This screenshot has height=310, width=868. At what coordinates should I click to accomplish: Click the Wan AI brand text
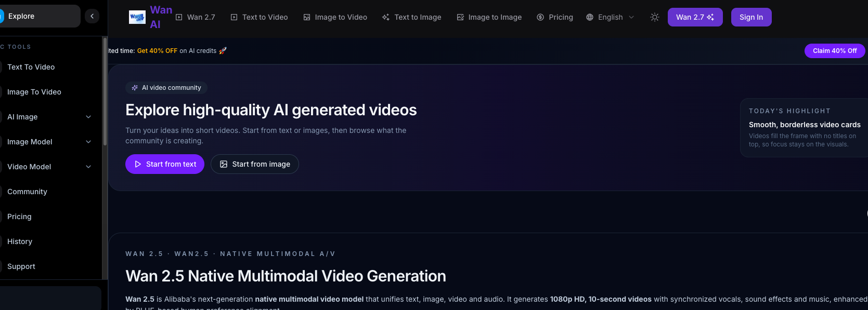[x=161, y=17]
